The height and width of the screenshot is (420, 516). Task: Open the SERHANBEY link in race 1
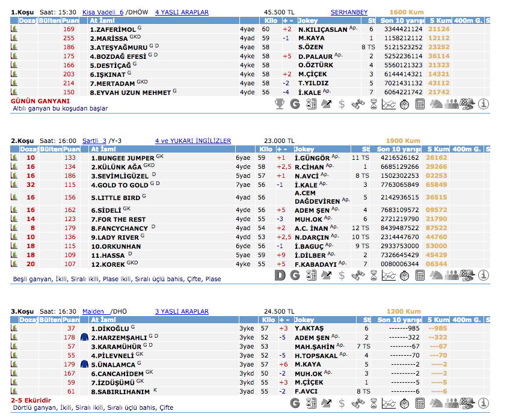tap(349, 11)
